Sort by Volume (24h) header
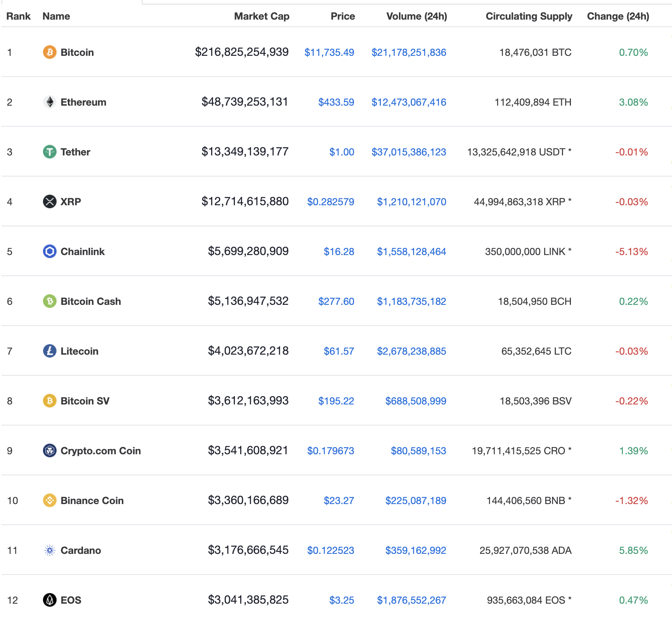The width and height of the screenshot is (672, 618). (417, 16)
